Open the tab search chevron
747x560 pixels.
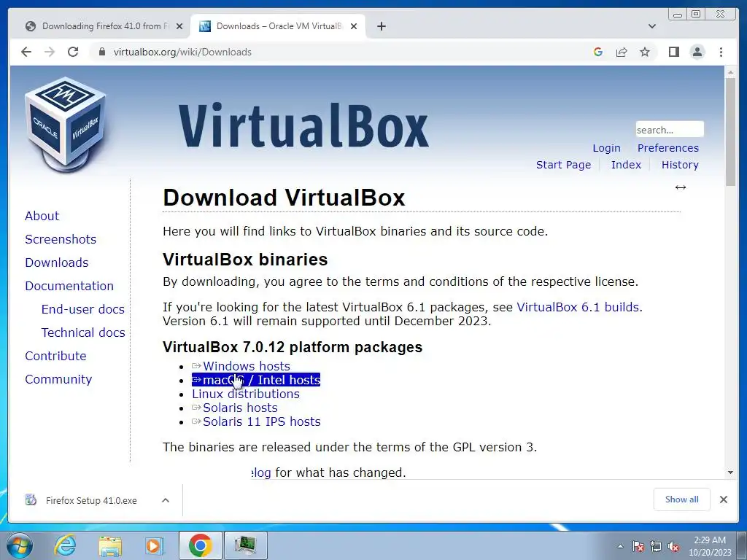pyautogui.click(x=651, y=26)
